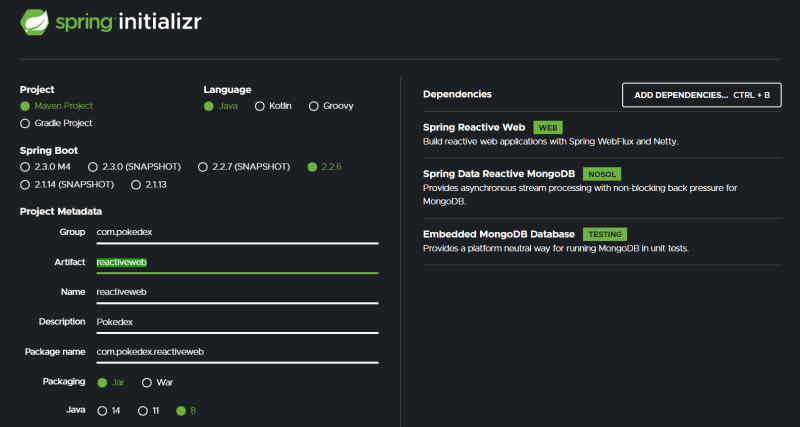Edit the Description field containing Pokedex
Screen dimensions: 800x427
[x=236, y=322]
